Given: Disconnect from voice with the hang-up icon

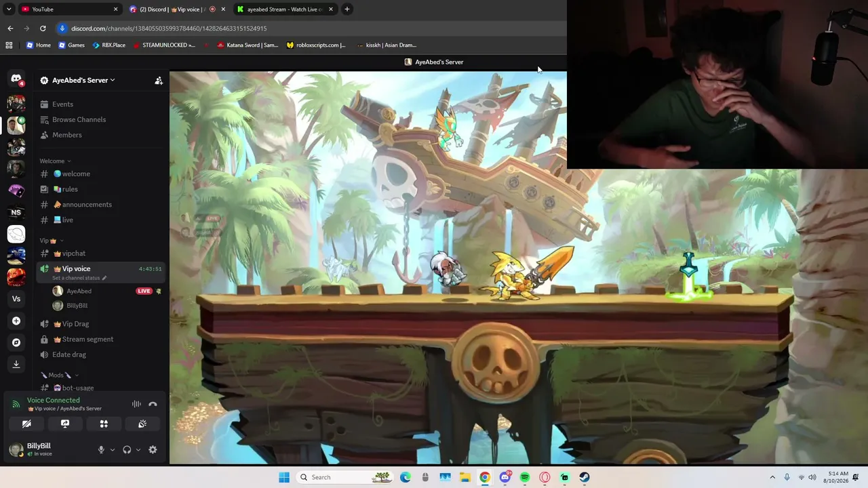Looking at the screenshot, I should click(153, 404).
